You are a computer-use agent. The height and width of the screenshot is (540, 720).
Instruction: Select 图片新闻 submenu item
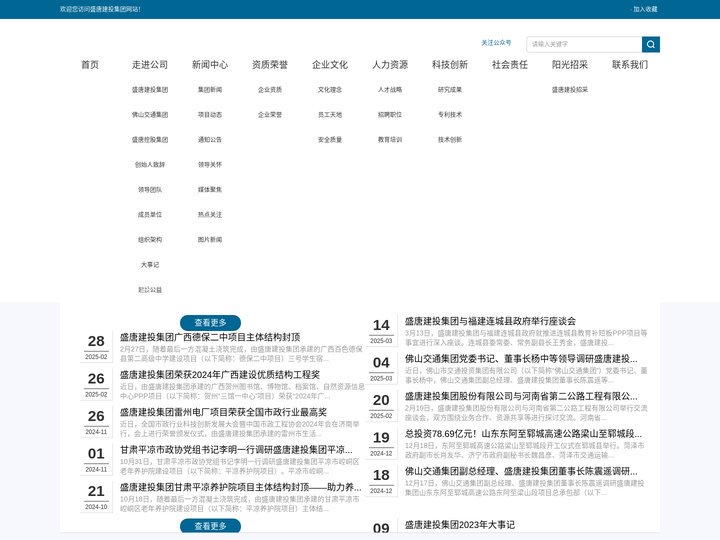[x=210, y=240]
